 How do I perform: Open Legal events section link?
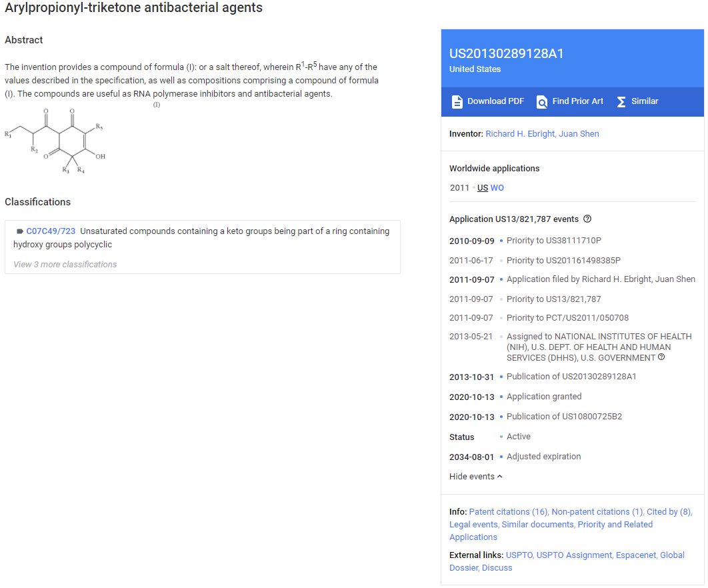[x=473, y=524]
